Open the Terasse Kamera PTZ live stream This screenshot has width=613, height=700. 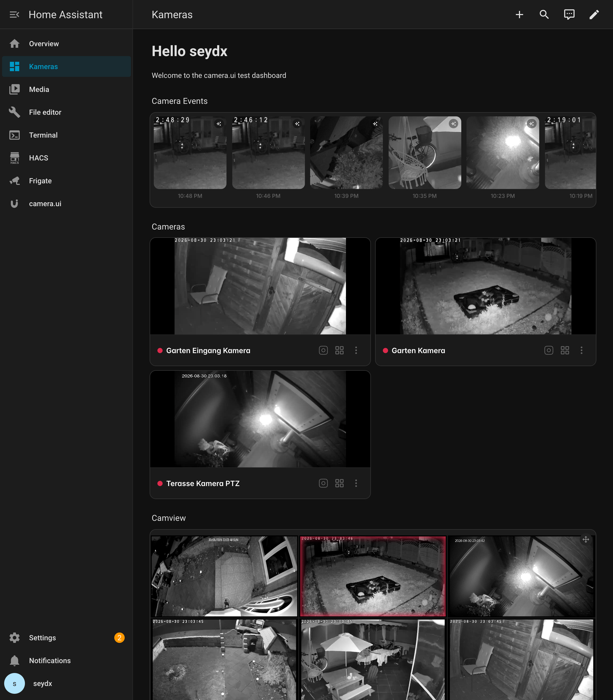click(x=260, y=419)
